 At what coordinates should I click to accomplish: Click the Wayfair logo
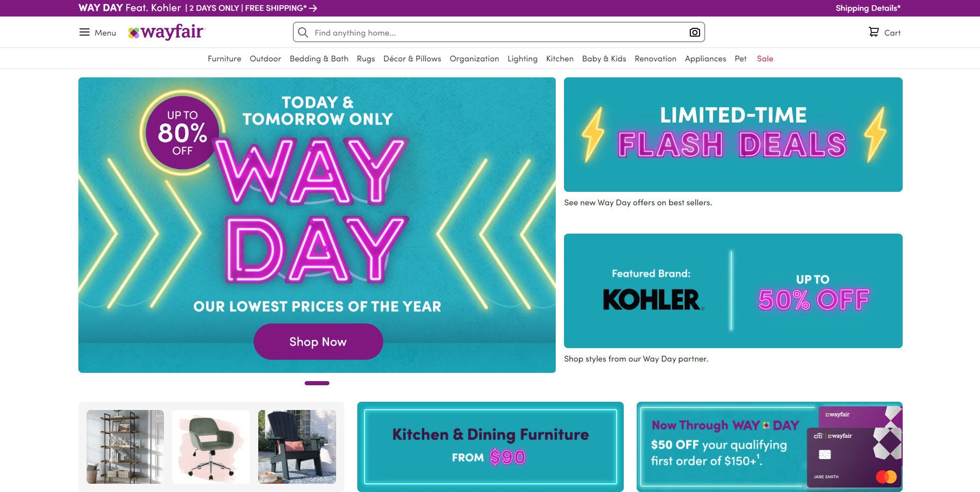pyautogui.click(x=167, y=32)
